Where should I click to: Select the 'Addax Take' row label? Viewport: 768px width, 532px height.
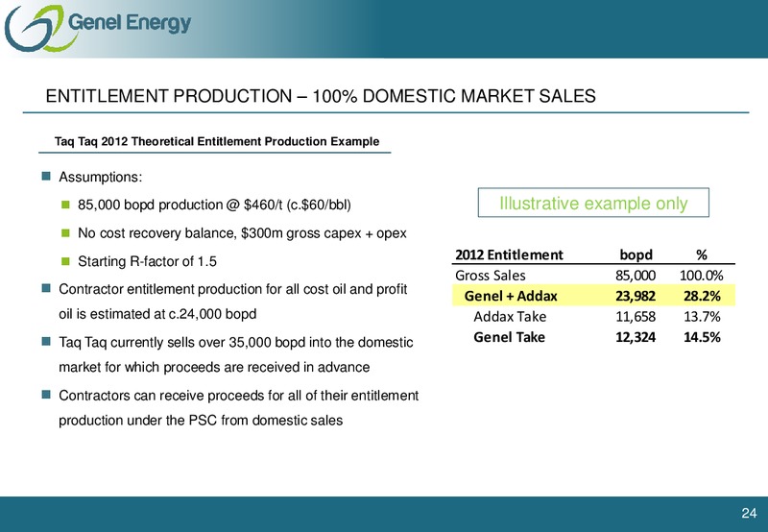510,317
